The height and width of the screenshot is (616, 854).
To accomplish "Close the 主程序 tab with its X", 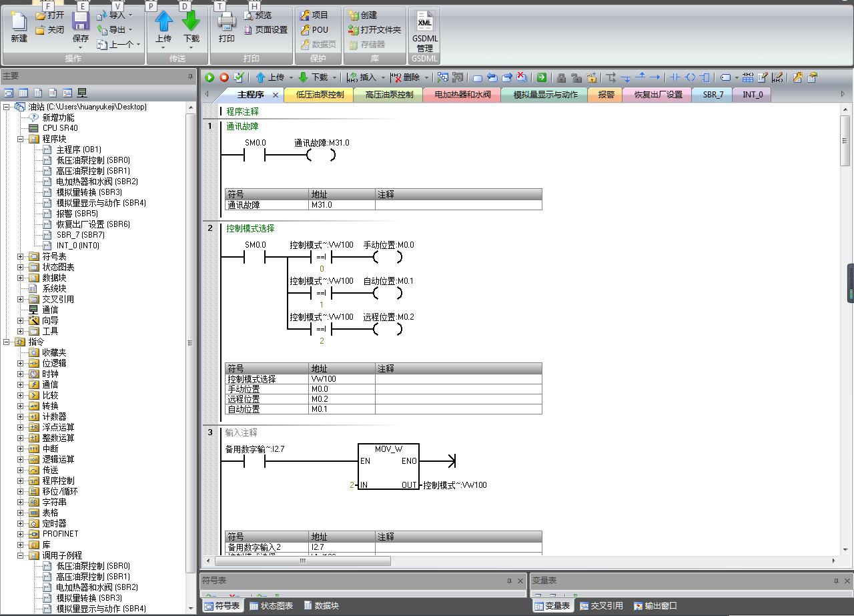I will (x=276, y=95).
